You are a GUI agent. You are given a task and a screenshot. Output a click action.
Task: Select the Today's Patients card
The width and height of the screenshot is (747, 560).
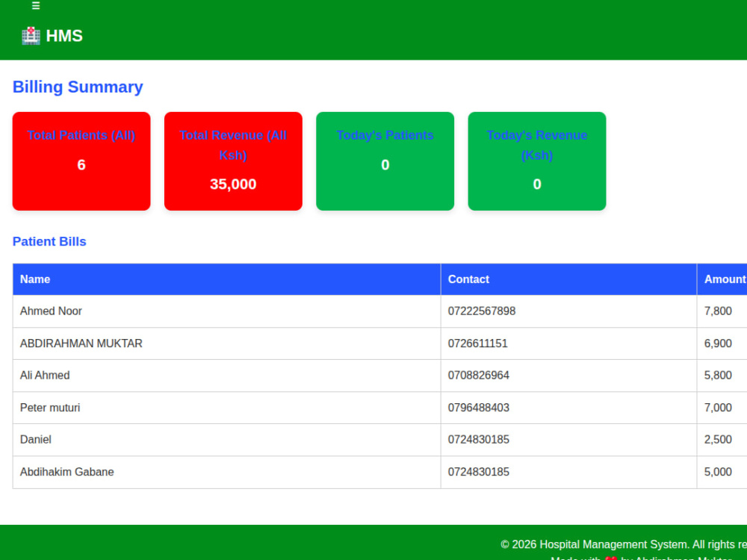click(x=385, y=161)
